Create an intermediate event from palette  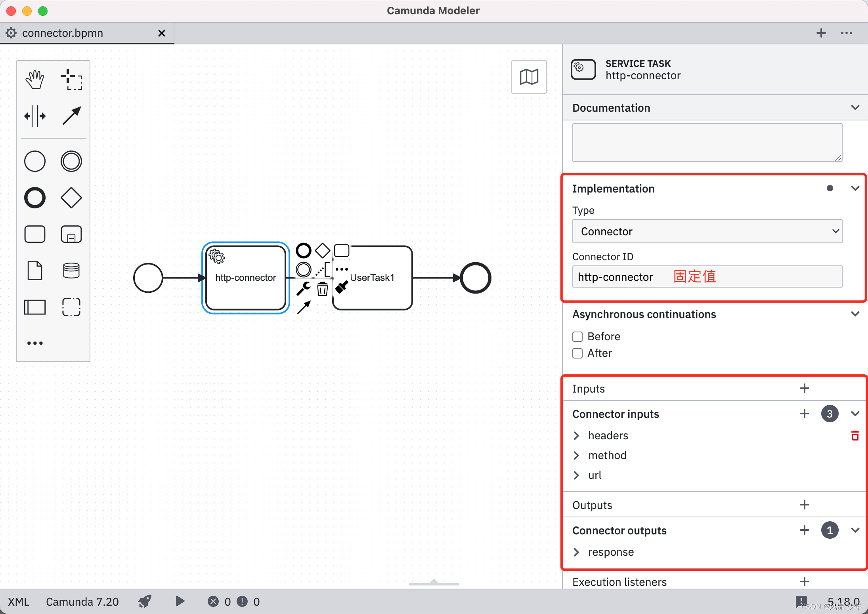point(71,161)
